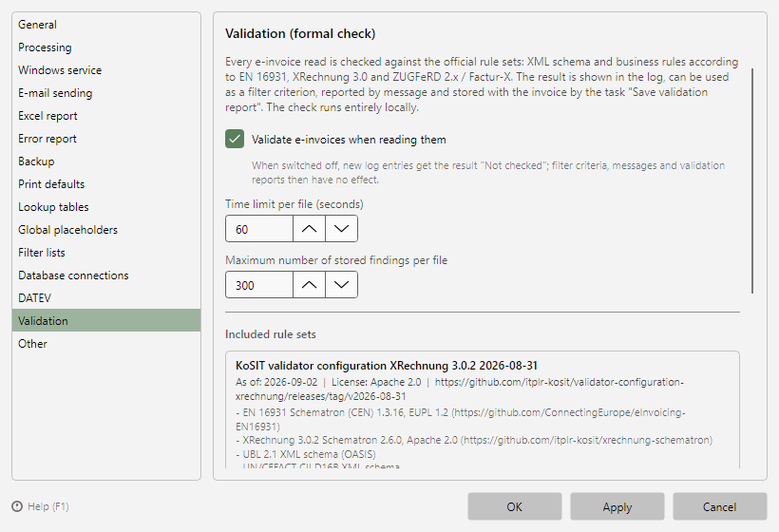Click the Apply button

pyautogui.click(x=617, y=506)
